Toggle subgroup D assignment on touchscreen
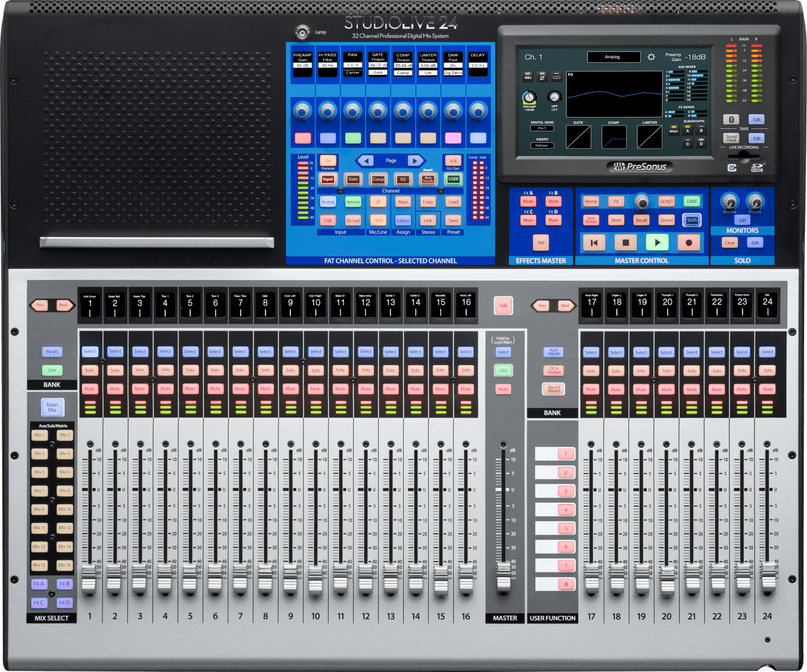The height and width of the screenshot is (672, 807). (x=701, y=143)
